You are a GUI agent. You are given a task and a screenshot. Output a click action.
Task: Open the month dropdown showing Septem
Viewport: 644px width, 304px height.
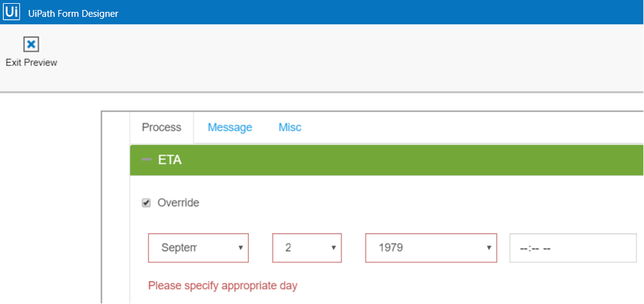(x=189, y=248)
